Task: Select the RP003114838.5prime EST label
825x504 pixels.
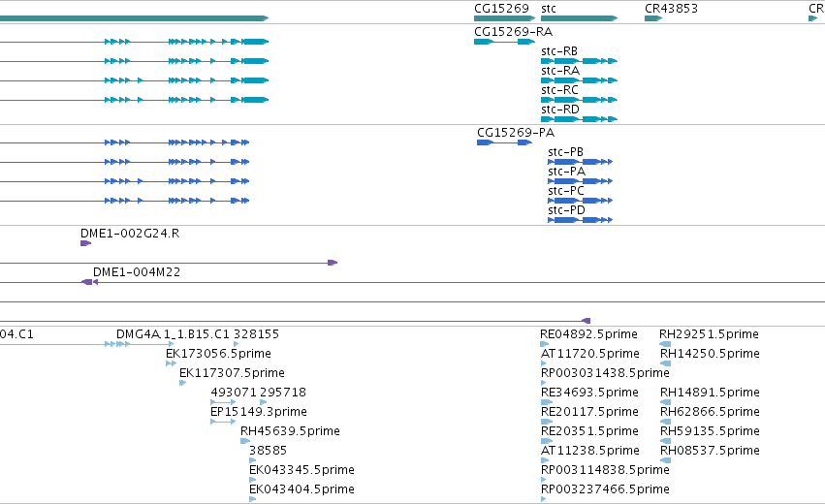Action: 605,470
